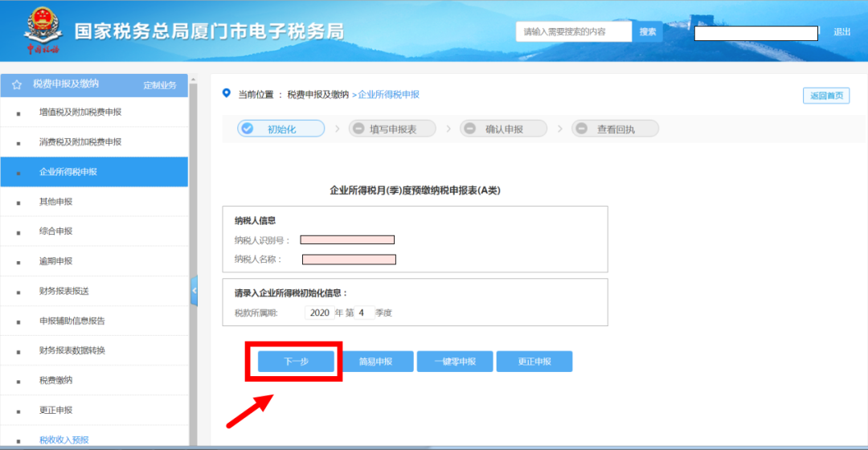
Task: Click the site title 国家税务总局厦门市电子税务局
Action: point(209,31)
